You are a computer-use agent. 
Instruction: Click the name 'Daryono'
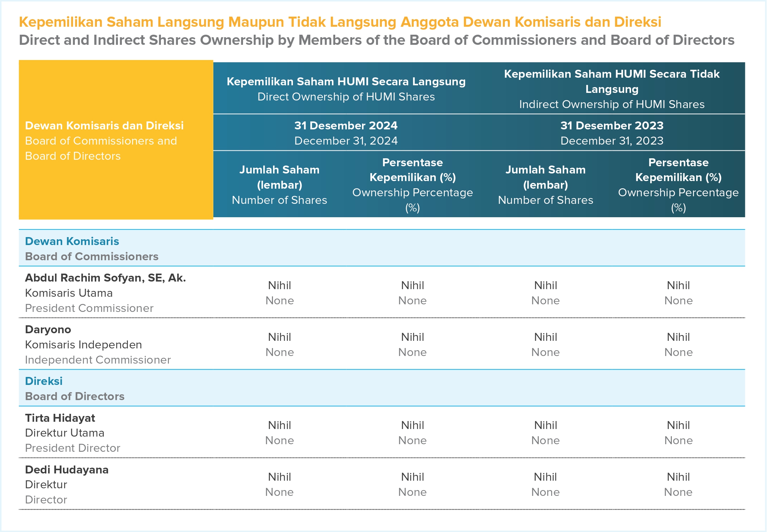point(48,330)
